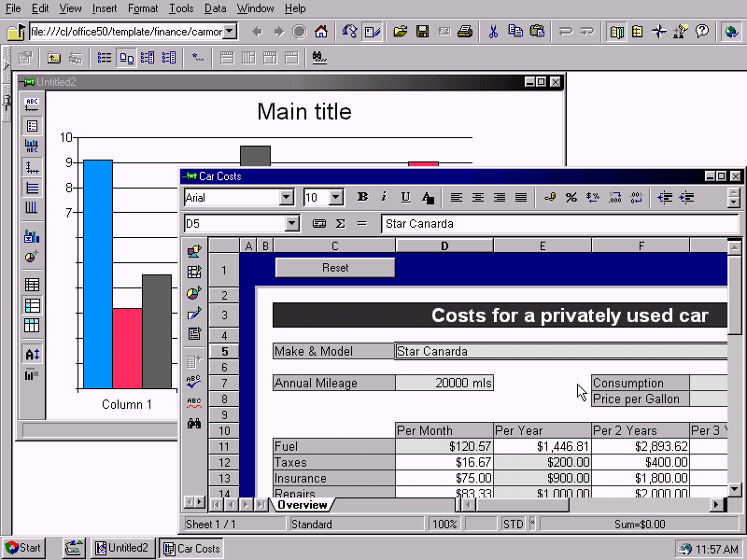Image resolution: width=747 pixels, height=560 pixels.
Task: Click the Untitled2 button on the taskbar
Action: pyautogui.click(x=122, y=548)
